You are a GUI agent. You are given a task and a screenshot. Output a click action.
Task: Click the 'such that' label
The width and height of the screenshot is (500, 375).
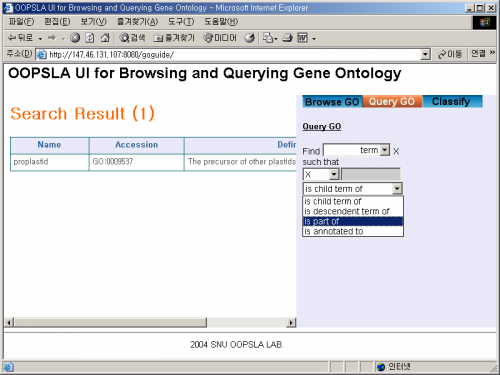click(320, 162)
